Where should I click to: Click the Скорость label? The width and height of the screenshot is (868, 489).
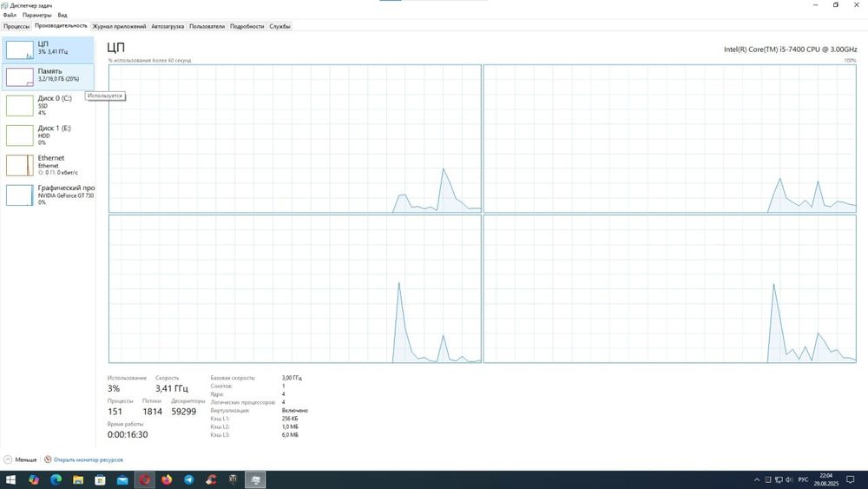tap(167, 378)
